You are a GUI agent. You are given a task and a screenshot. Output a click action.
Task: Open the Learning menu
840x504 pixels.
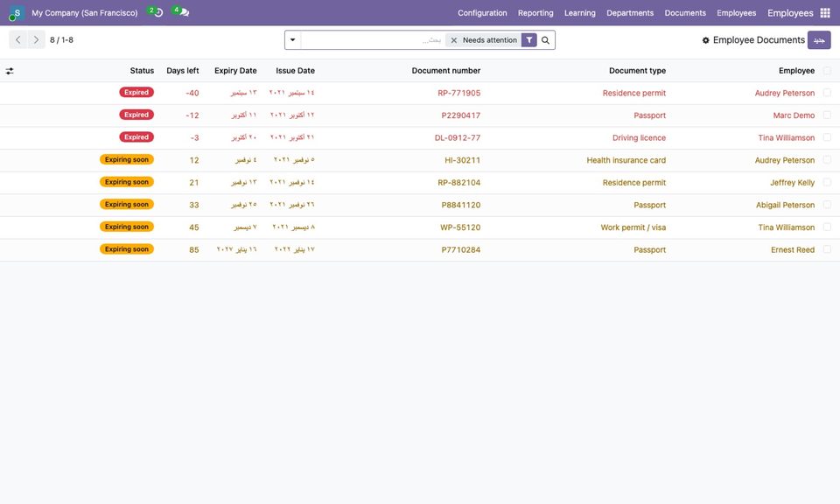point(579,13)
